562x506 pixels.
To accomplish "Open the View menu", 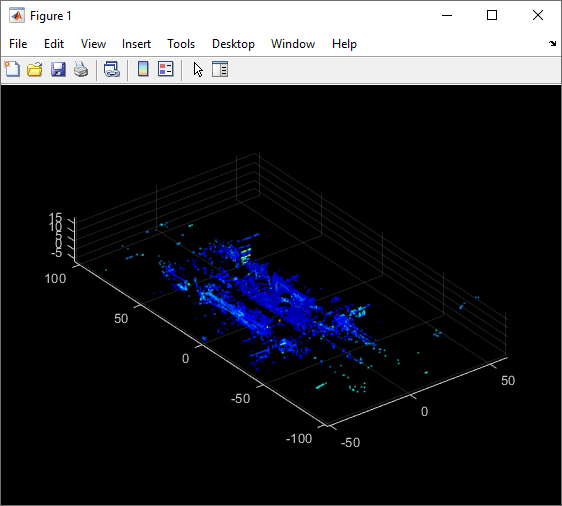I will 93,44.
